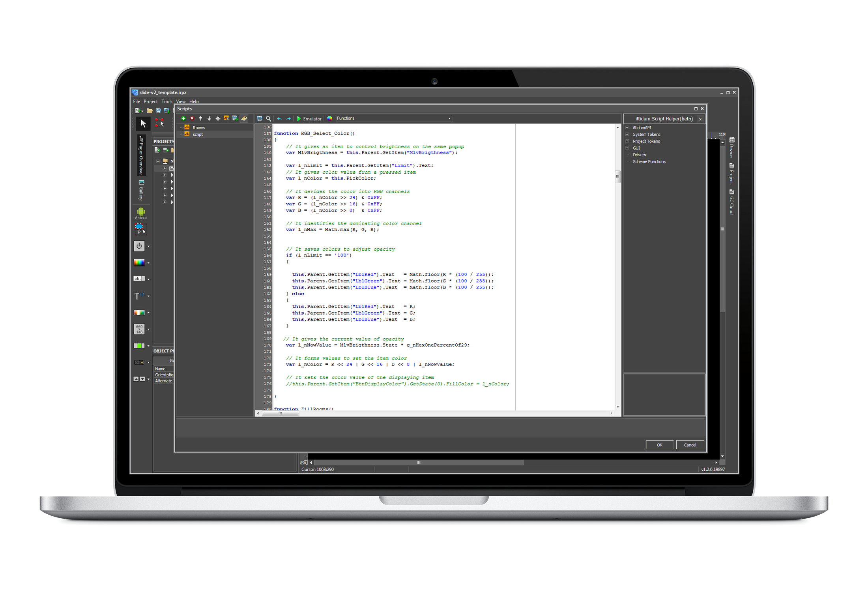Screen dimensions: 868x592
Task: Move script down using the down-arrow icon
Action: pos(209,118)
